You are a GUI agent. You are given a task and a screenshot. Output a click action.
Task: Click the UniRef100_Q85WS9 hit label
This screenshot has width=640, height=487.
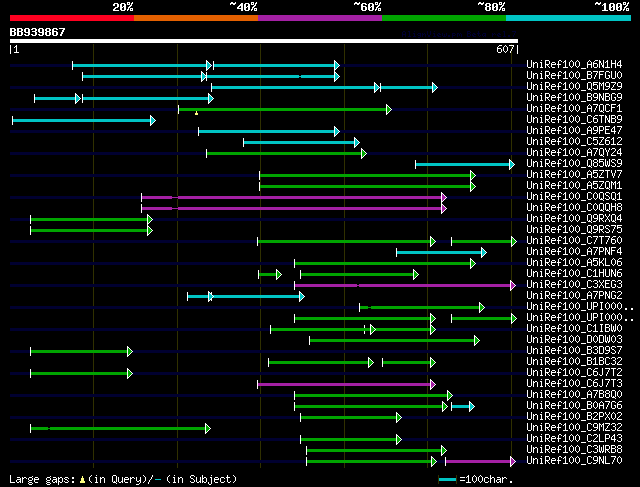[x=574, y=163]
